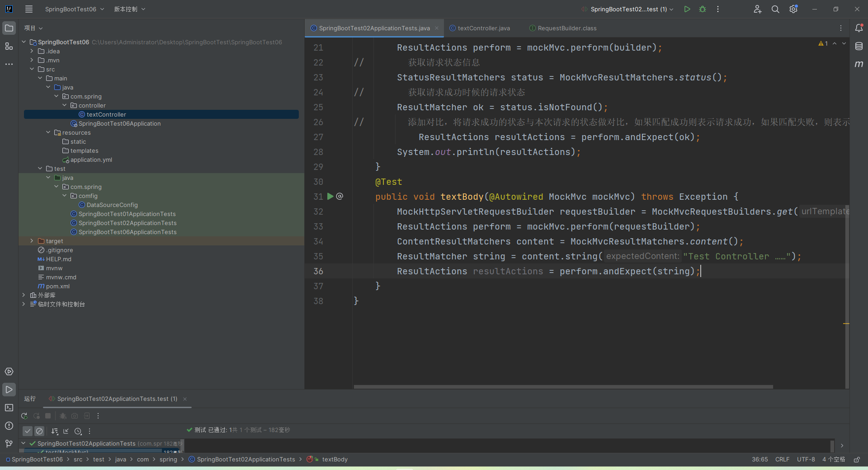The image size is (868, 470).
Task: Open Notifications bell icon
Action: [859, 28]
